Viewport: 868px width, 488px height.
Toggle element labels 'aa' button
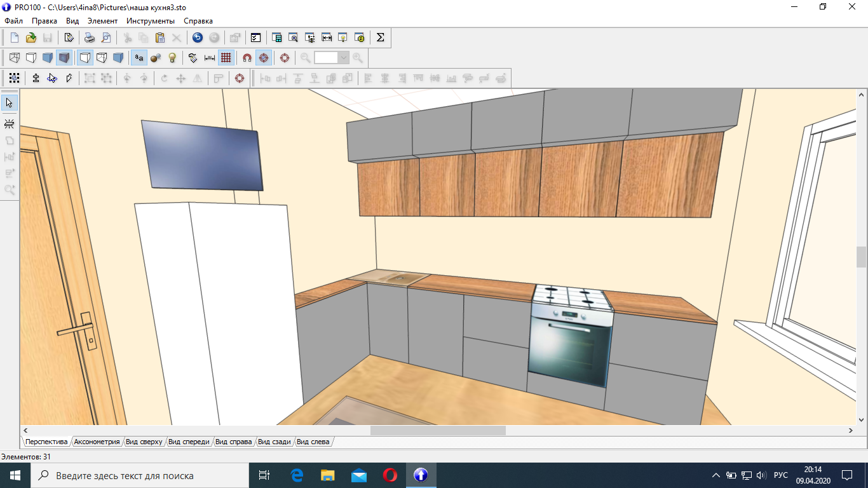(x=139, y=58)
